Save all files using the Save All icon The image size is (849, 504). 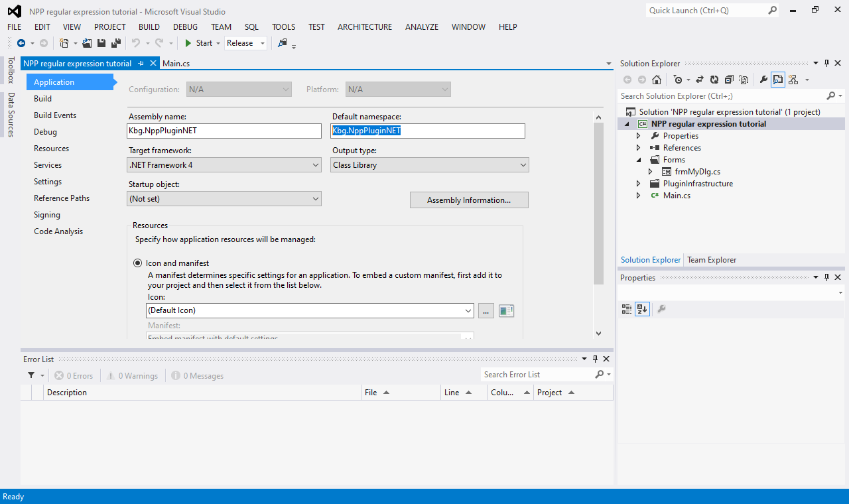114,42
